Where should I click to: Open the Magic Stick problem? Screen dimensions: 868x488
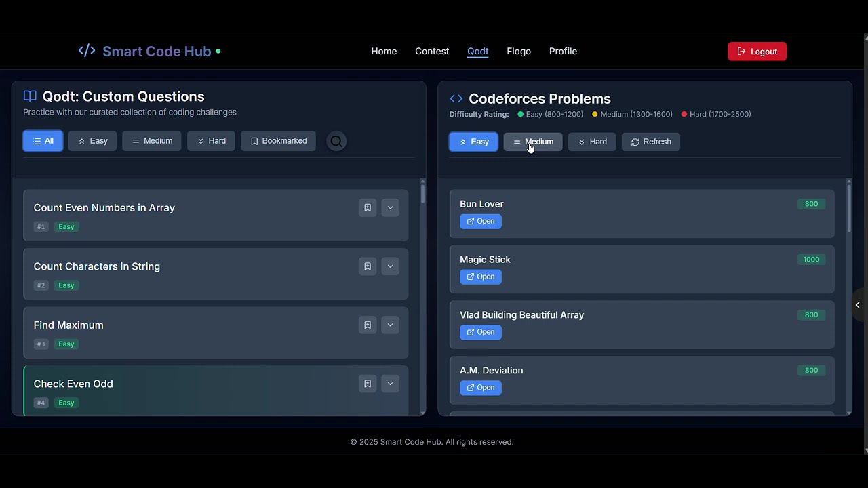click(481, 277)
